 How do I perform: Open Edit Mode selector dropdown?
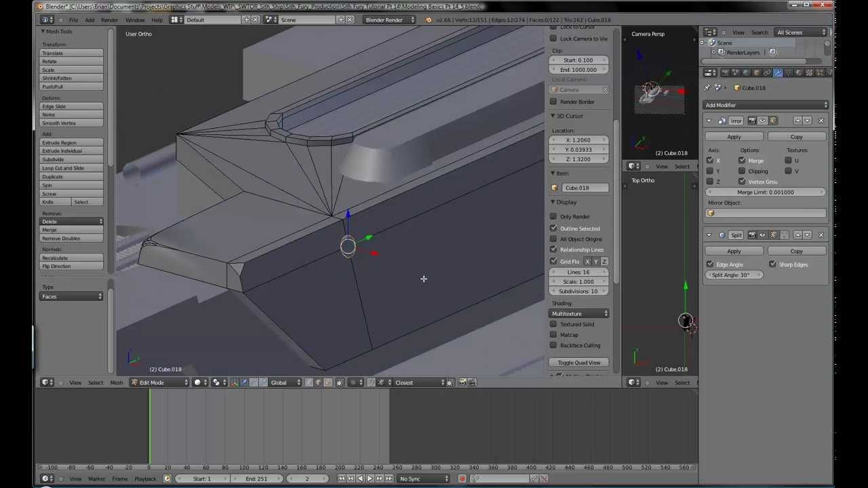[160, 382]
